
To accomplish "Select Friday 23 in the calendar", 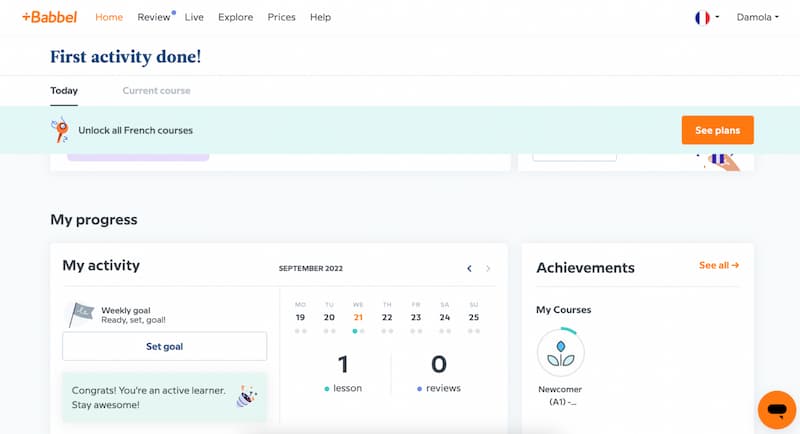I will [x=416, y=317].
